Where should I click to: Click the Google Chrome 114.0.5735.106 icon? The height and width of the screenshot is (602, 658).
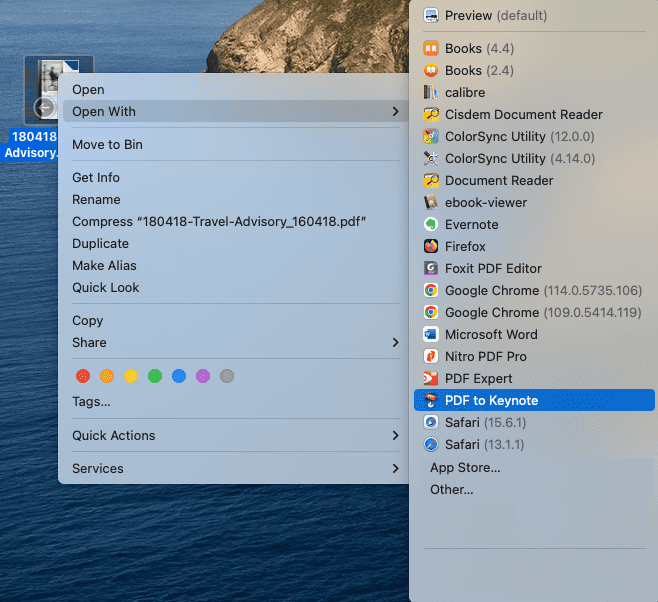pyautogui.click(x=431, y=290)
